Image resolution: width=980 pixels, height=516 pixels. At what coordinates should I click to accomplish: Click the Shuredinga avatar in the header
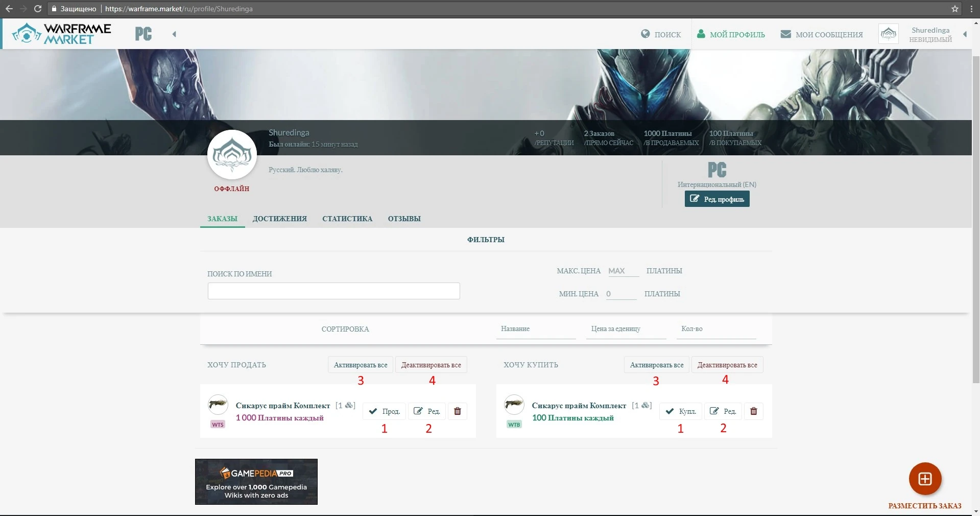point(889,34)
